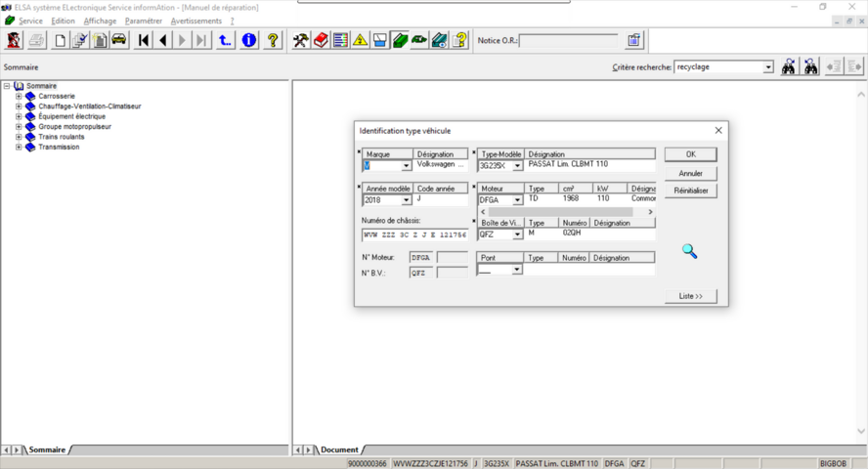This screenshot has height=469, width=868.
Task: Click the blue screen box toolbar icon
Action: click(380, 40)
